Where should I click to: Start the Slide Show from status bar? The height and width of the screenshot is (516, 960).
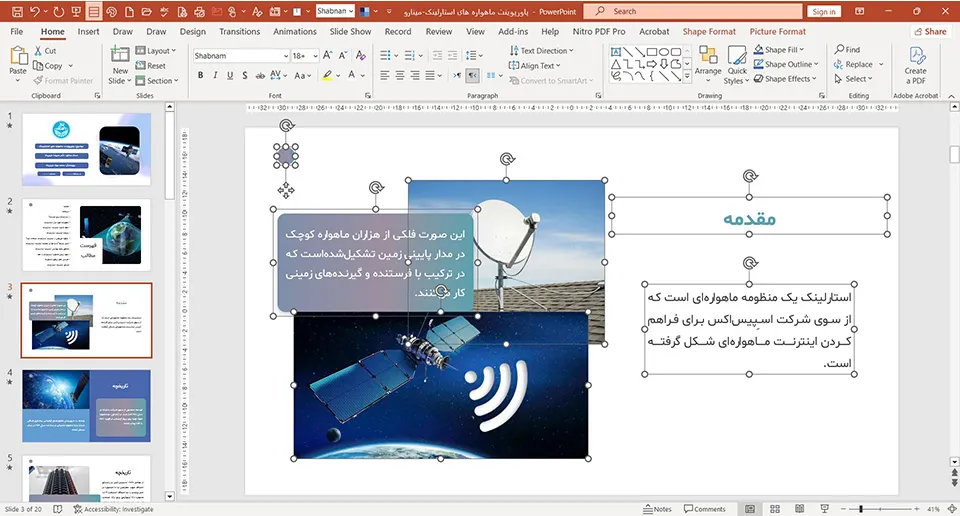coord(824,509)
